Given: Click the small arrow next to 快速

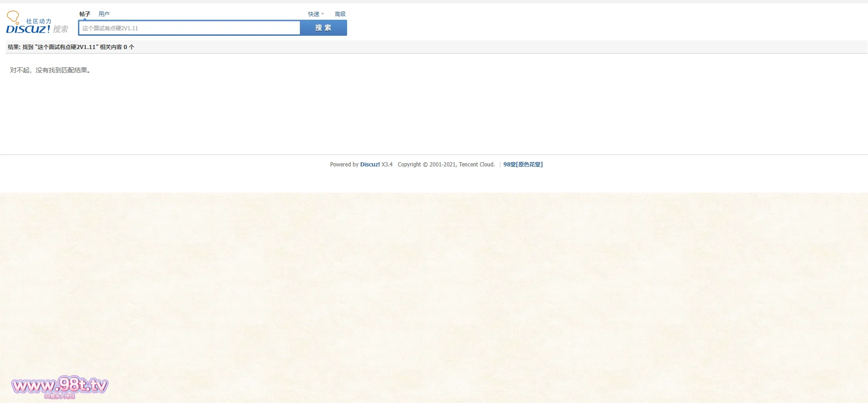Looking at the screenshot, I should [x=323, y=14].
